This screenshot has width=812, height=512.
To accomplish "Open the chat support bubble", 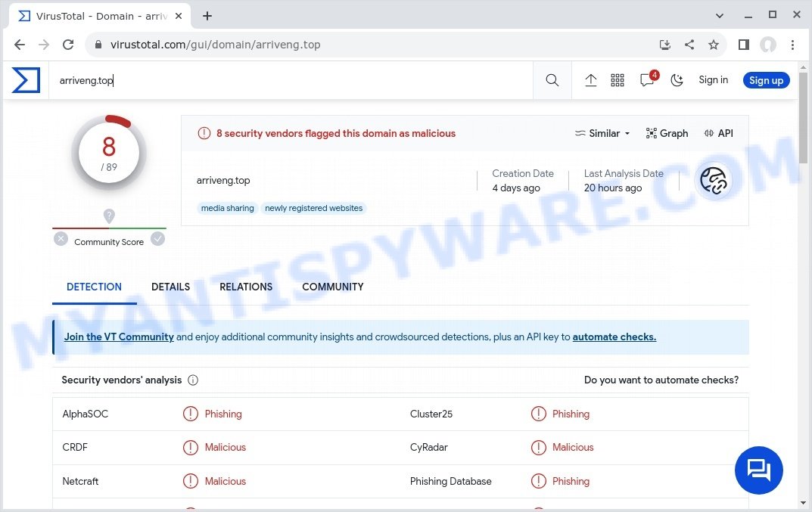I will click(x=759, y=470).
